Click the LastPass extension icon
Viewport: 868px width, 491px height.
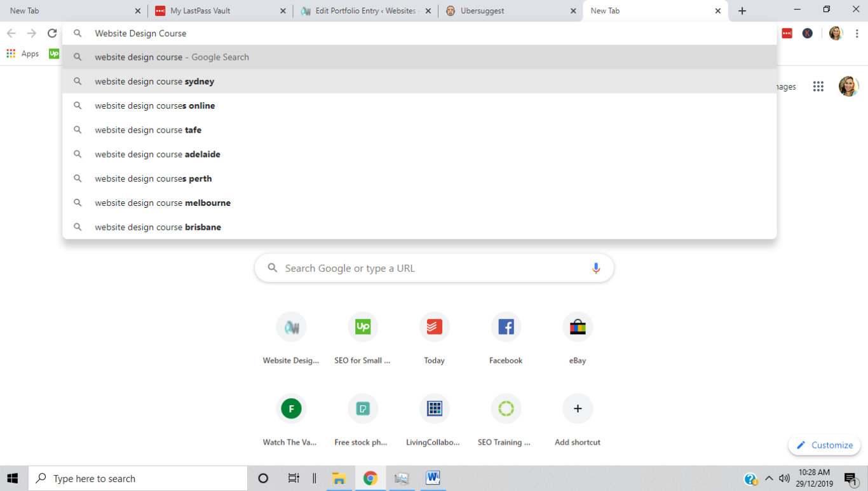point(787,34)
